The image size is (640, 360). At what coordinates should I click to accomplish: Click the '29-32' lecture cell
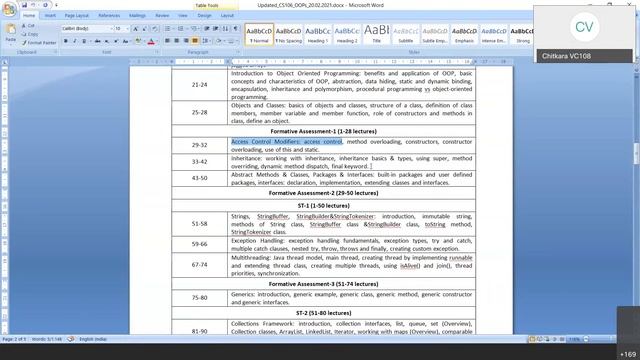[199, 145]
